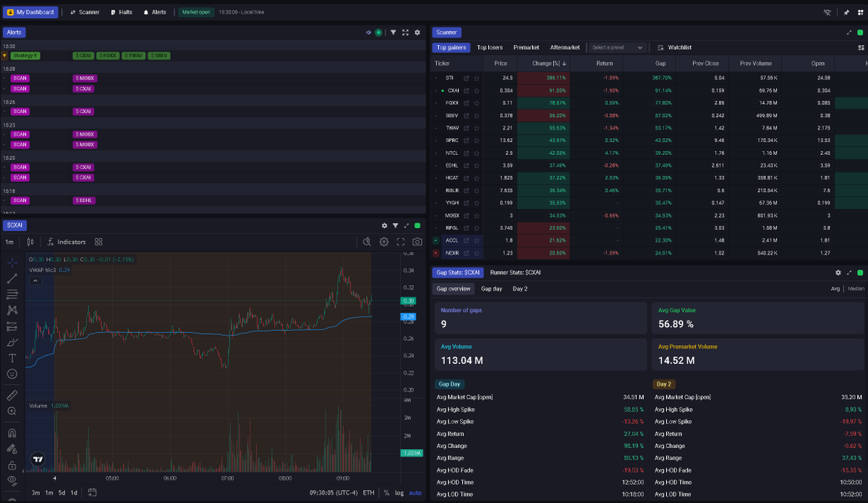
Task: Select the Gap day sub-tab
Action: [491, 289]
